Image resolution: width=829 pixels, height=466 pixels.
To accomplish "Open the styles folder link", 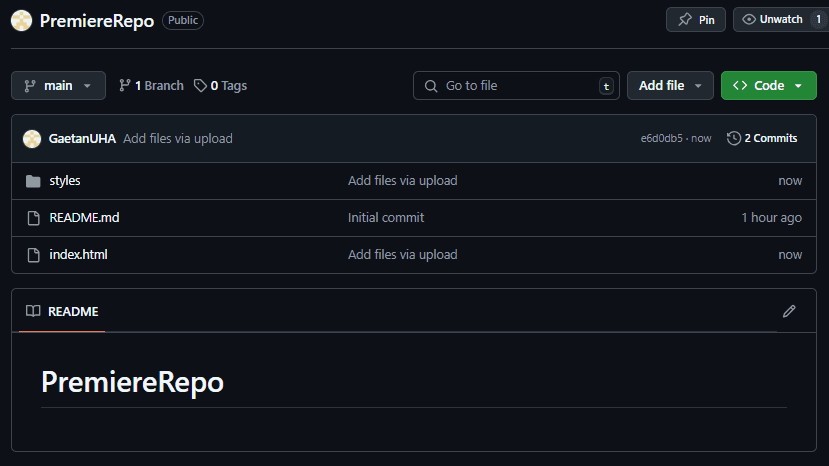I will (65, 181).
